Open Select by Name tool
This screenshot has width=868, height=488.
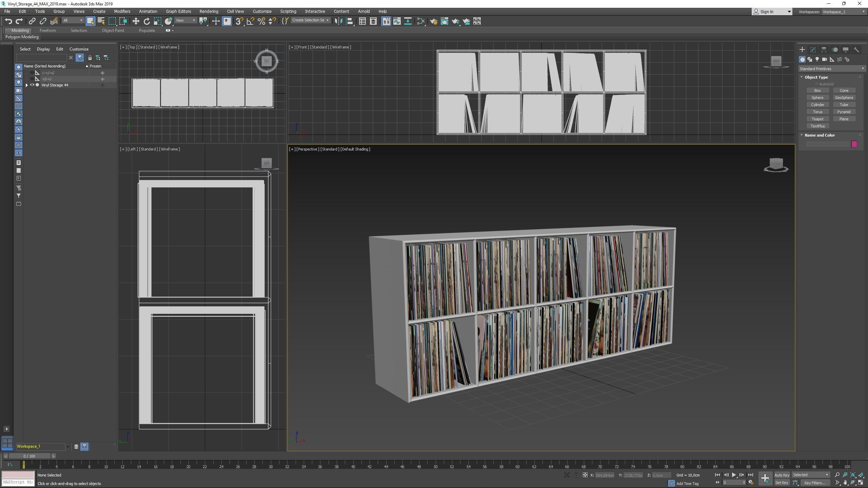tap(101, 21)
